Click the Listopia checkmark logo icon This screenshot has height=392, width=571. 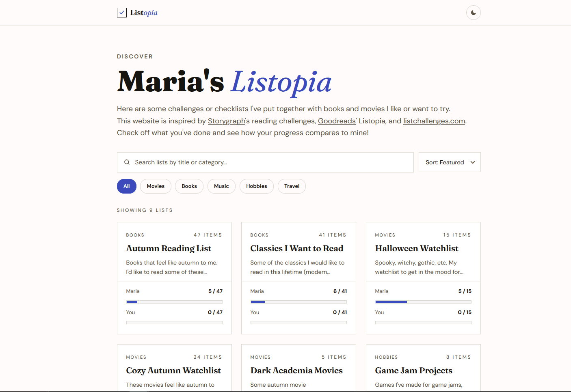point(122,13)
